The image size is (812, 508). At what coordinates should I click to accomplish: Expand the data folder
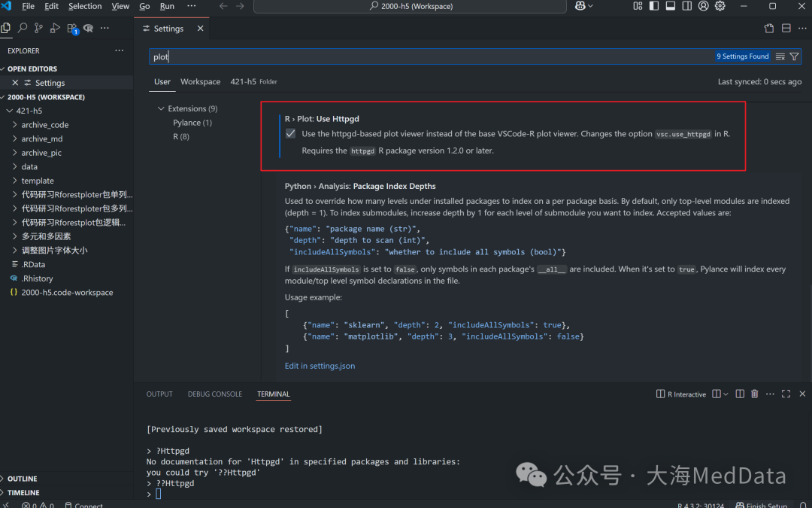coord(29,166)
